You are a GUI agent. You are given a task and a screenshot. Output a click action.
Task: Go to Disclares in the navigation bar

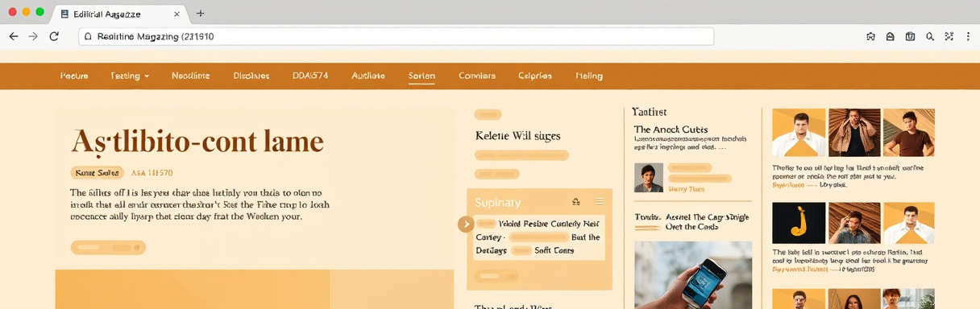click(251, 76)
